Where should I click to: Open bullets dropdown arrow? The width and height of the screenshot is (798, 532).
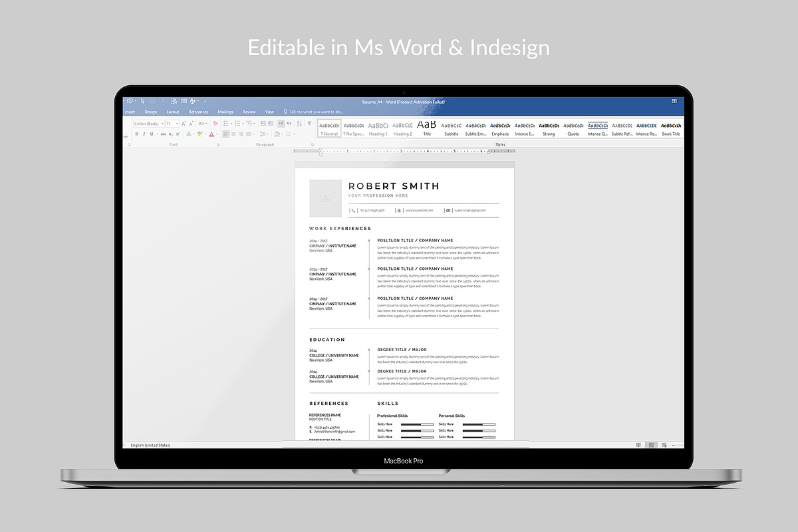pyautogui.click(x=231, y=124)
